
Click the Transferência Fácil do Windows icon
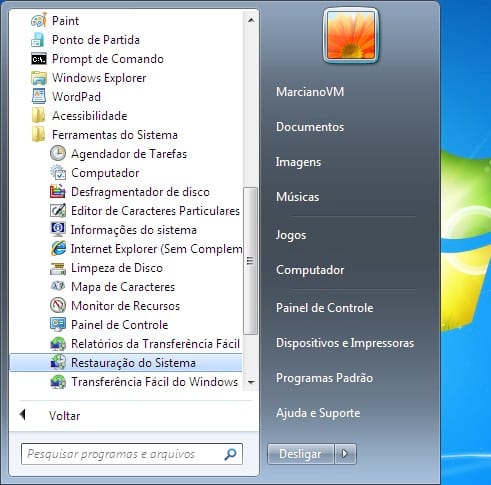tap(58, 382)
